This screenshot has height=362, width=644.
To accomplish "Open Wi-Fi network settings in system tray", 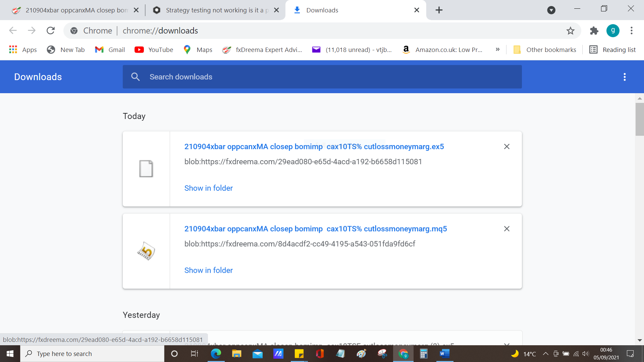I will 576,354.
